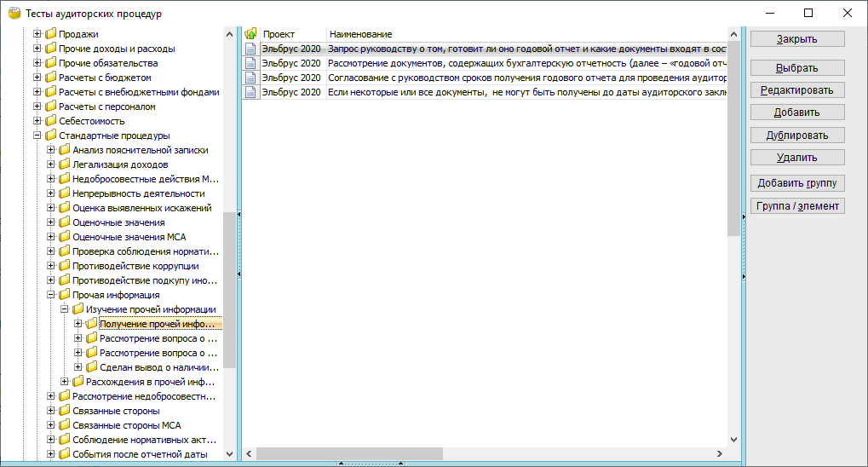
Task: Expand the Получение прочей инфо… node
Action: pos(78,324)
